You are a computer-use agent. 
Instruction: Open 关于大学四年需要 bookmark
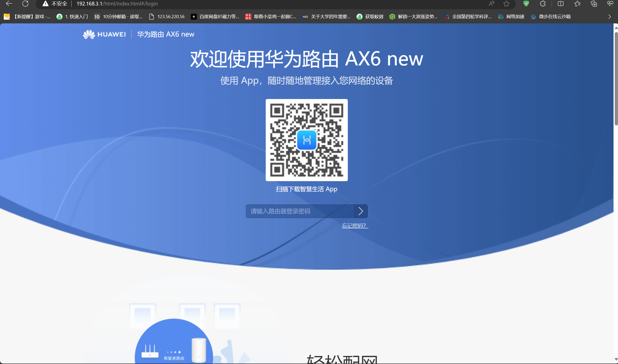pyautogui.click(x=326, y=17)
